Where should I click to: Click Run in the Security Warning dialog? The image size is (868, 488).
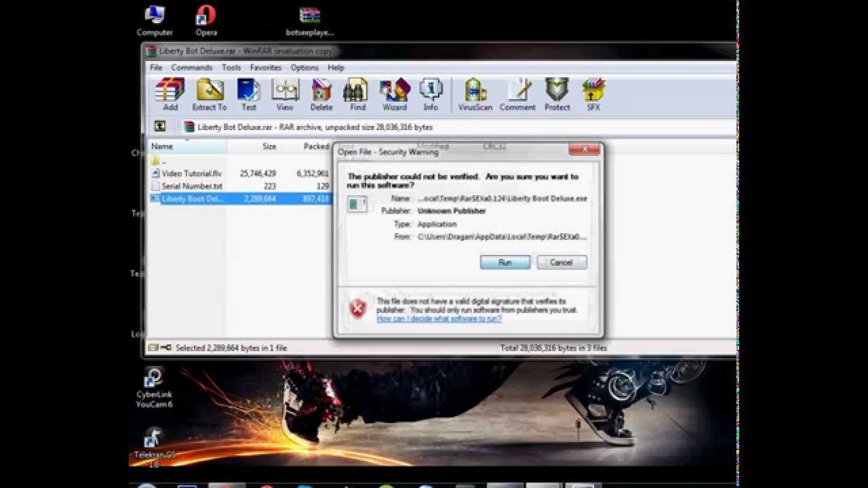pyautogui.click(x=505, y=262)
